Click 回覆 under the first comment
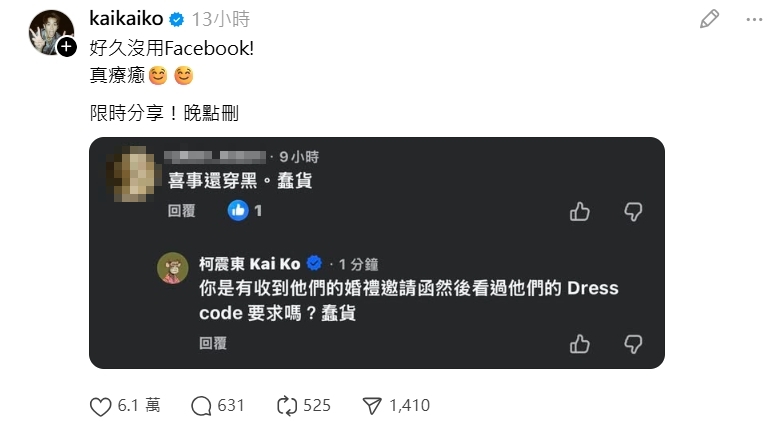779x429 pixels. pos(181,211)
